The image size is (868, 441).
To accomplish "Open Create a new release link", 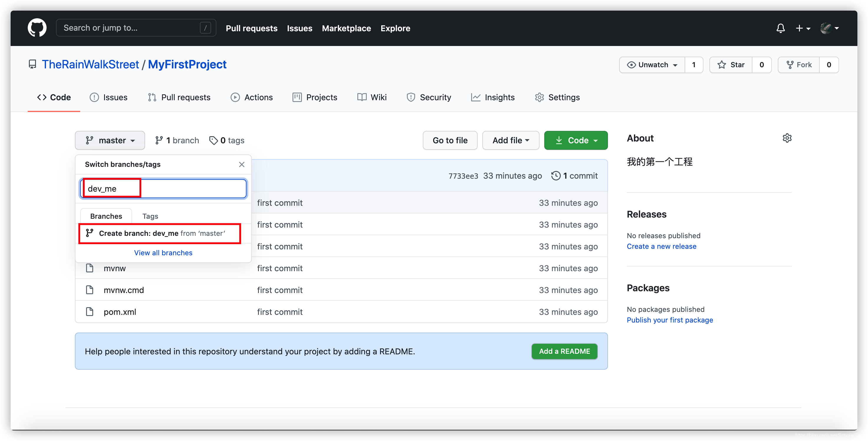I will [x=661, y=246].
